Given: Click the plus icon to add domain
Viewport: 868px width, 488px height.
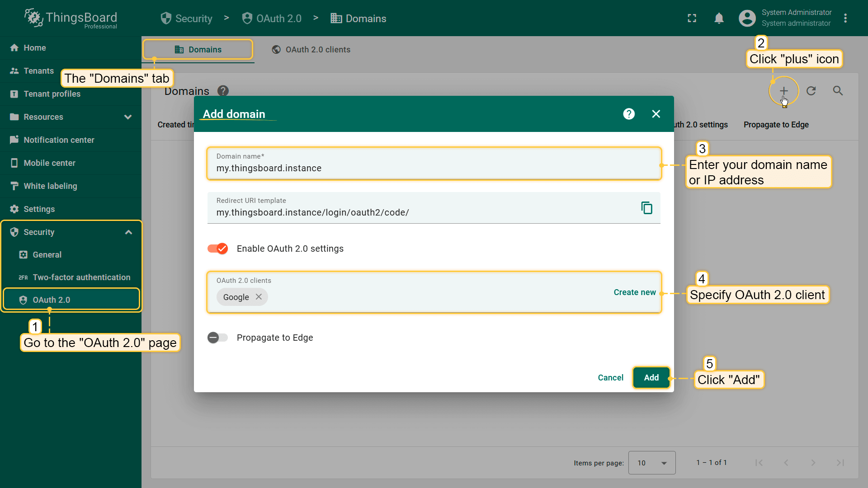Looking at the screenshot, I should pyautogui.click(x=783, y=91).
